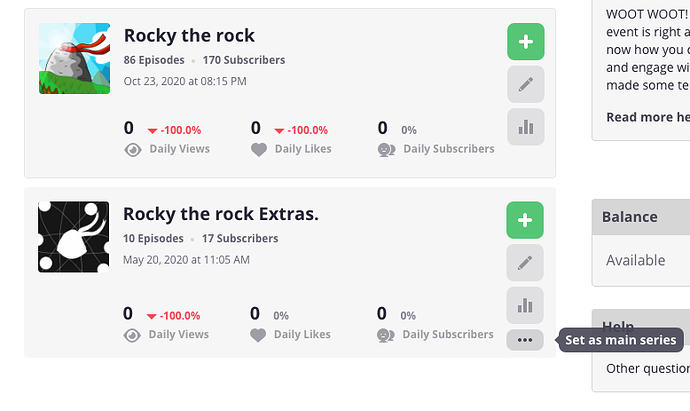Click Rocky the rock Extras thumbnail

(x=74, y=237)
